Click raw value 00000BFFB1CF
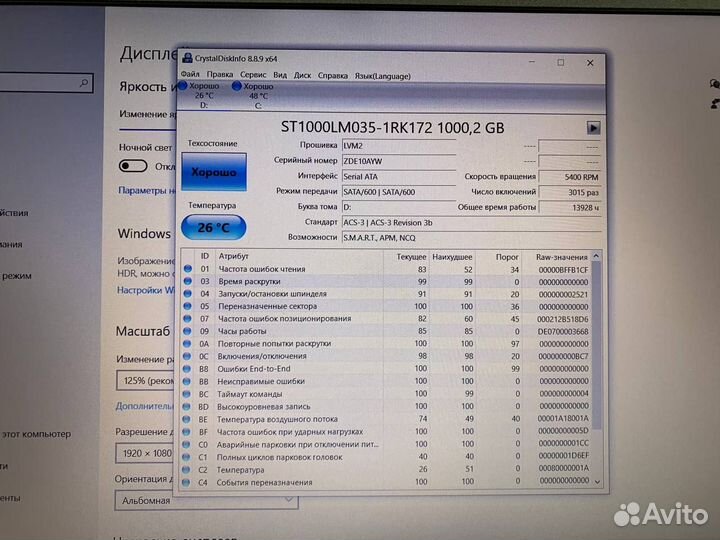 (x=563, y=270)
